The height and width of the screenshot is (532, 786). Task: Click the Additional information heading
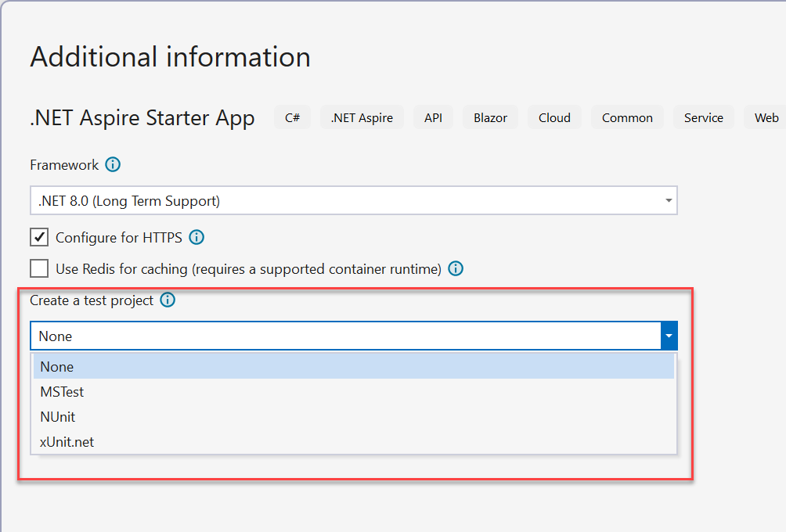click(x=171, y=56)
